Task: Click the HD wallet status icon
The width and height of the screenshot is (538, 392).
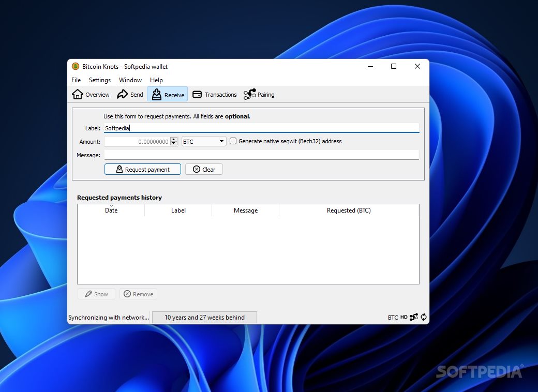Action: [404, 317]
